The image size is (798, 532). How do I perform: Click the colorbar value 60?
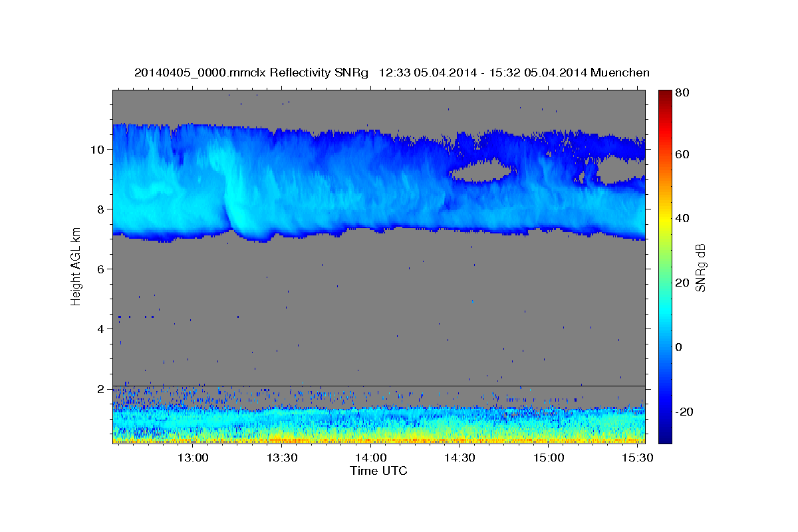pos(682,154)
